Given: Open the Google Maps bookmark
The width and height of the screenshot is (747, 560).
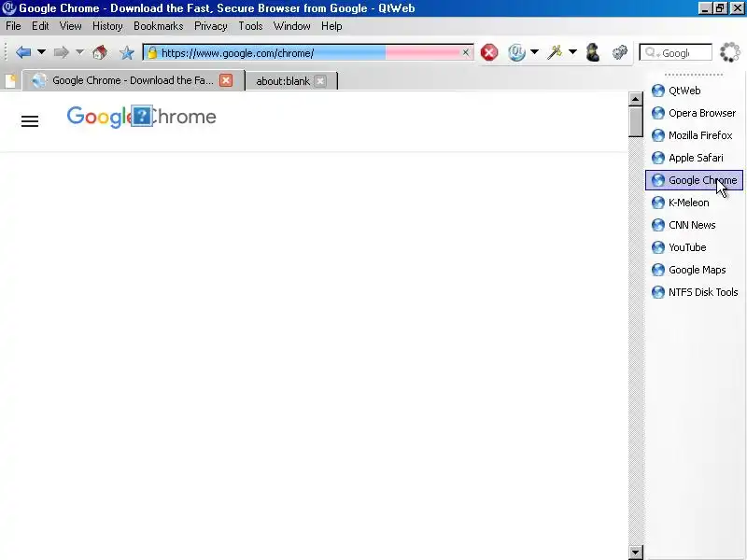Looking at the screenshot, I should [x=688, y=270].
